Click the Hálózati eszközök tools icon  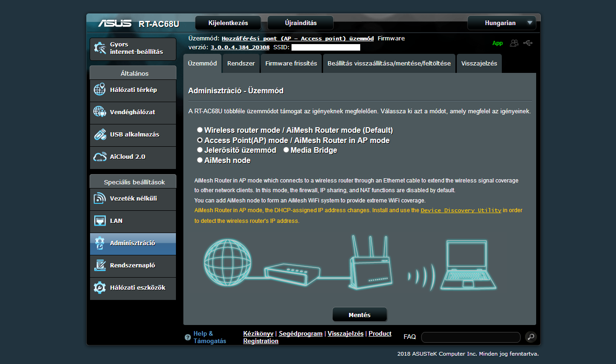[x=100, y=287]
